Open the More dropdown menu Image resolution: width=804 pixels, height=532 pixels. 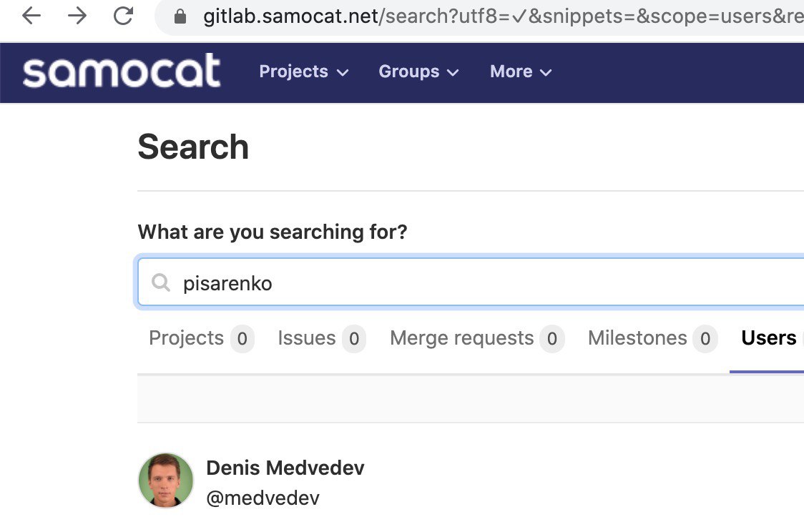[521, 72]
